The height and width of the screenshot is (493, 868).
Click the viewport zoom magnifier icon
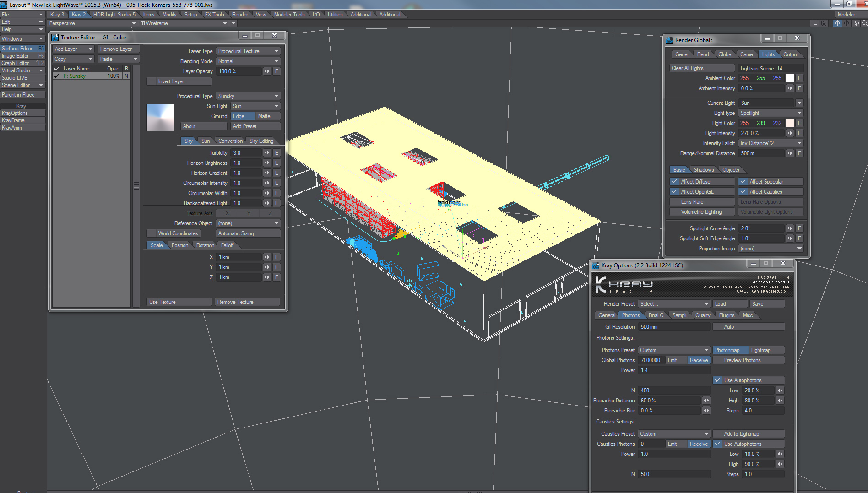tap(864, 23)
